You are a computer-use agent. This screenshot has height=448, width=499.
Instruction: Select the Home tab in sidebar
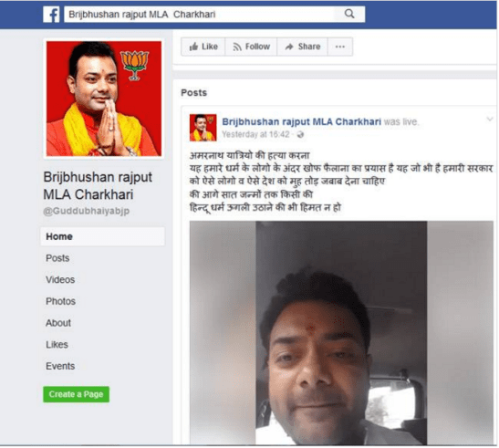pyautogui.click(x=102, y=236)
